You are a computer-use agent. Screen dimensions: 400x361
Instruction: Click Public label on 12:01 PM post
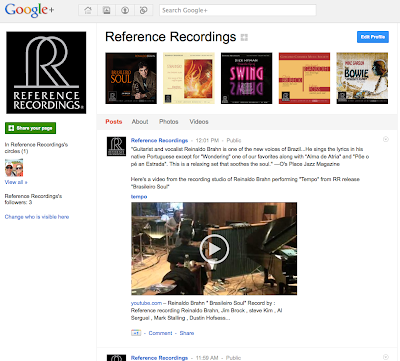(x=234, y=140)
